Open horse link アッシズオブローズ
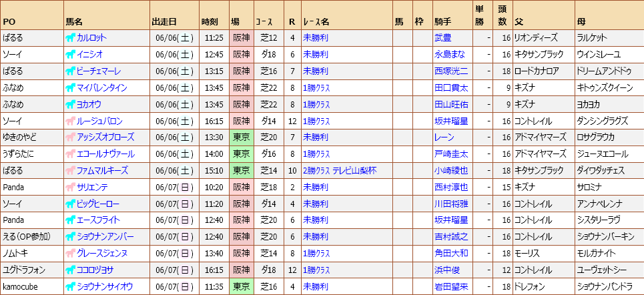The height and width of the screenshot is (295, 644). point(105,137)
